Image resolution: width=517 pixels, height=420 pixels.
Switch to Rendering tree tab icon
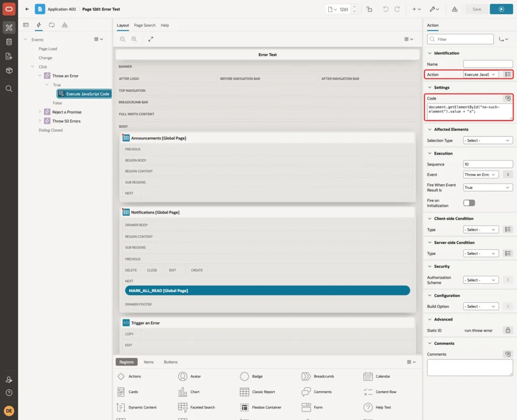tap(26, 25)
